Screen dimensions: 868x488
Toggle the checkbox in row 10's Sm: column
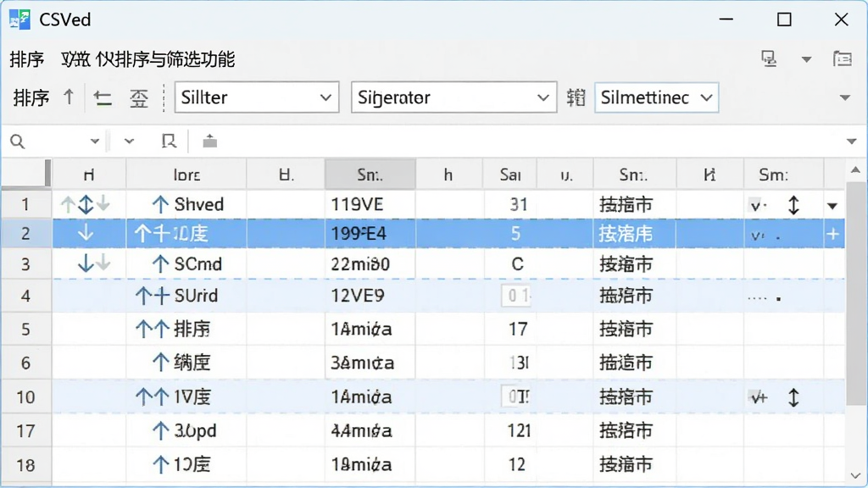757,397
